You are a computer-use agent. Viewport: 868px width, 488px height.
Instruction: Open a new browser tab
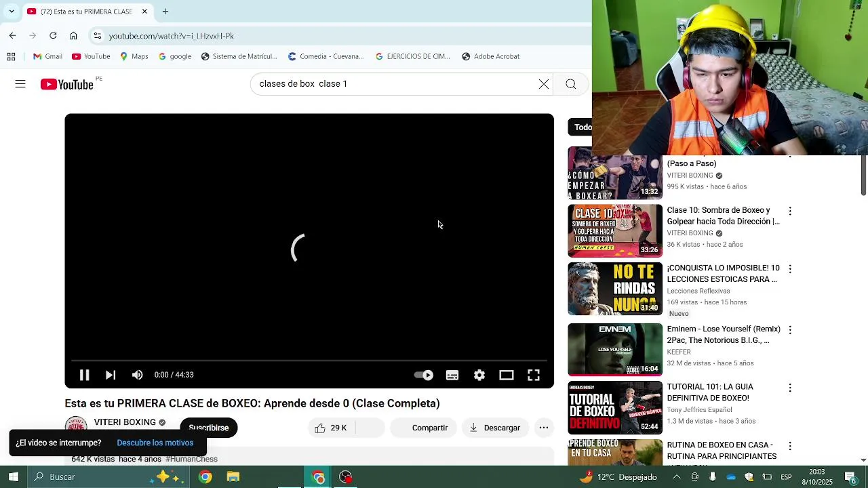pos(165,12)
